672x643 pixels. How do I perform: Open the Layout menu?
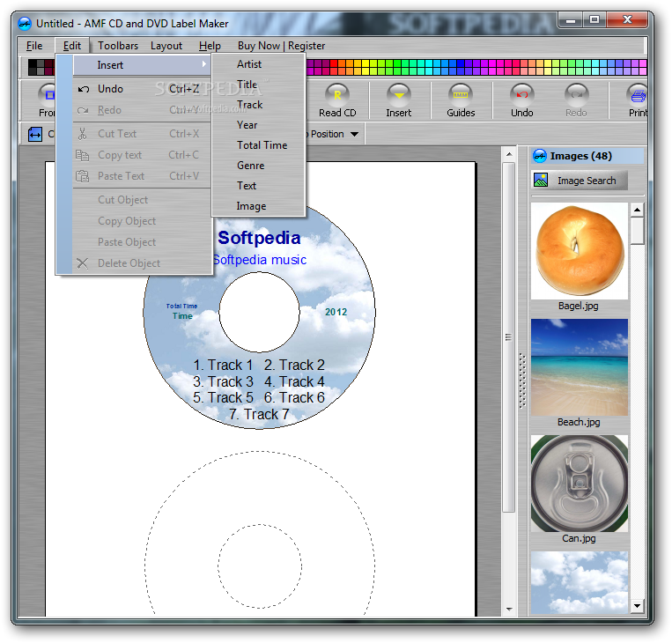click(166, 46)
